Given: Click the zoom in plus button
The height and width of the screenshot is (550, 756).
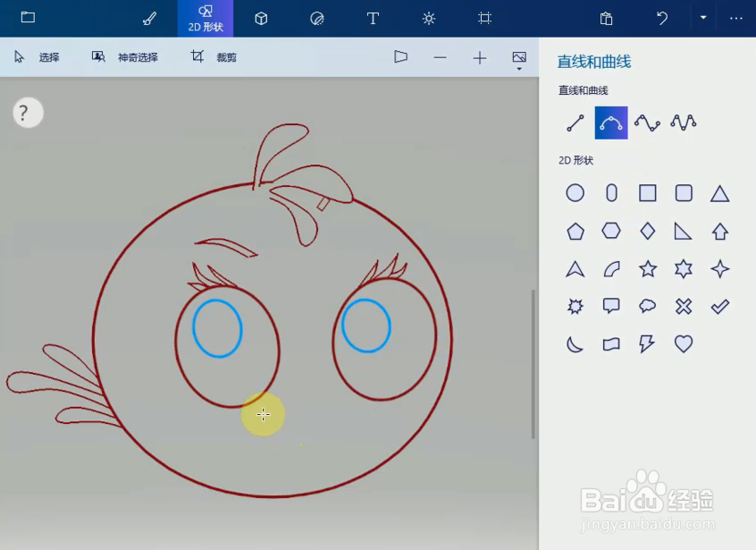Looking at the screenshot, I should coord(480,58).
